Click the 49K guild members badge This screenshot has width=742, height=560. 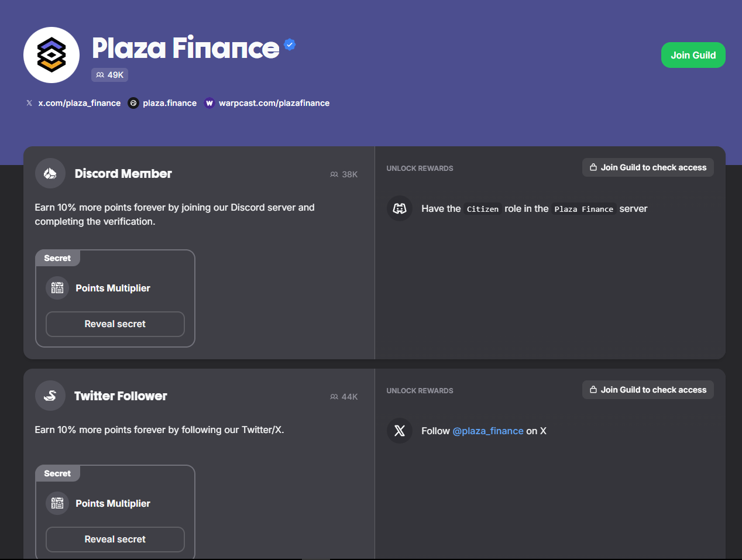coord(110,75)
